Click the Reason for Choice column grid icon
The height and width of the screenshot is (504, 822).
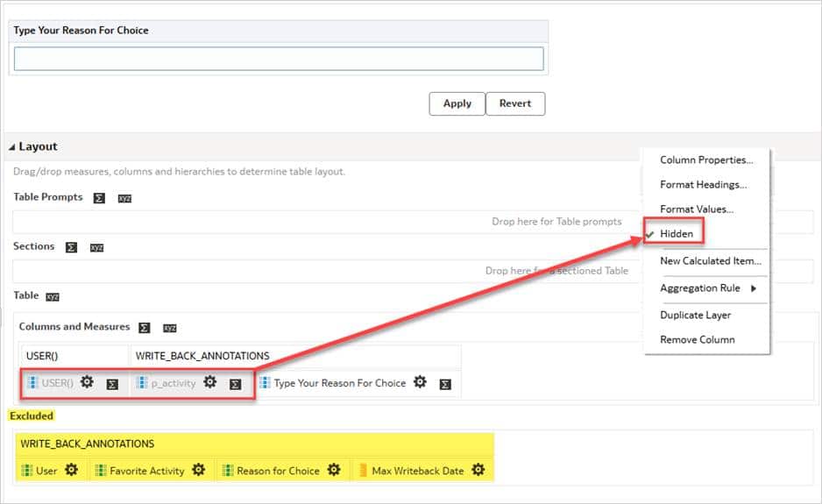point(228,471)
